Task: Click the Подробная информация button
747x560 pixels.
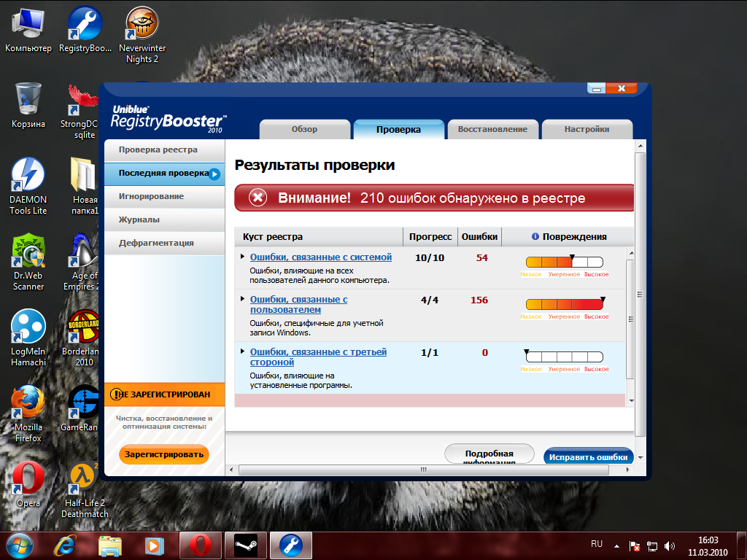Action: (489, 454)
